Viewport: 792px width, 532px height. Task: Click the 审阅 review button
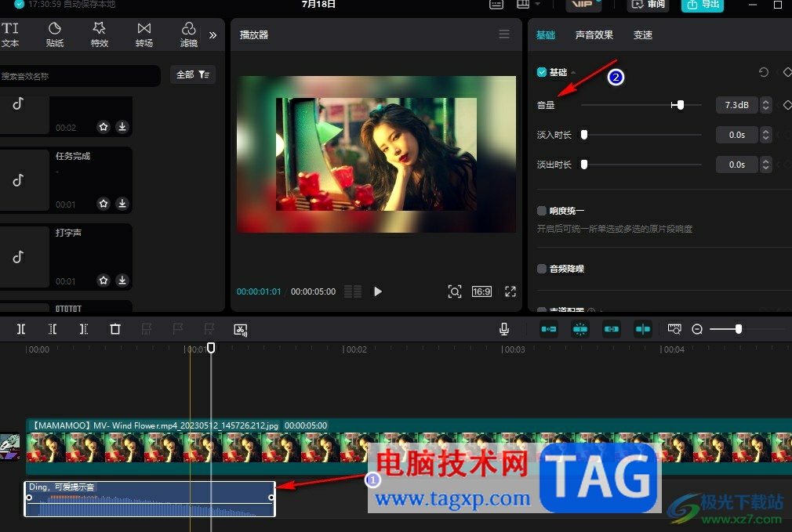[x=648, y=5]
